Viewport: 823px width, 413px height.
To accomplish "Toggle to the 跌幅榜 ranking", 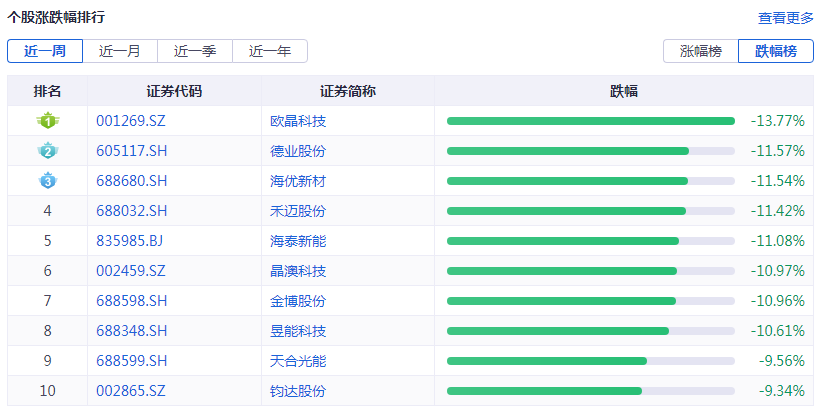I will [x=775, y=51].
